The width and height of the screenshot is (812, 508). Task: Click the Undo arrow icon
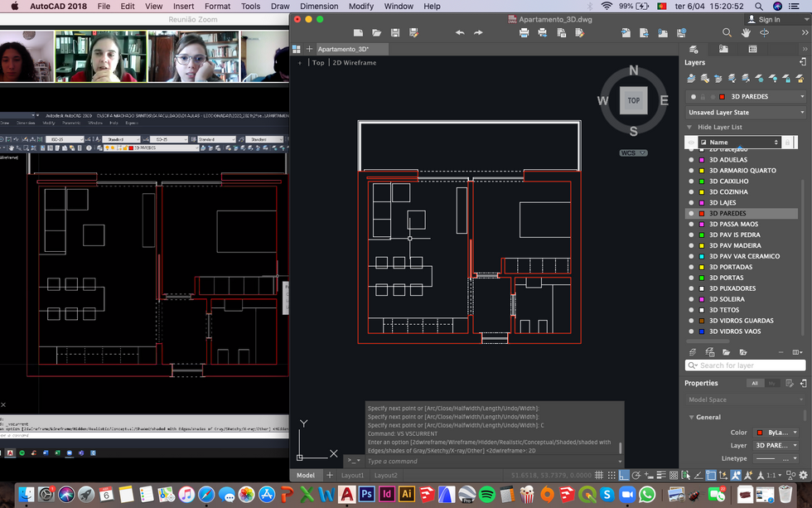pyautogui.click(x=460, y=32)
